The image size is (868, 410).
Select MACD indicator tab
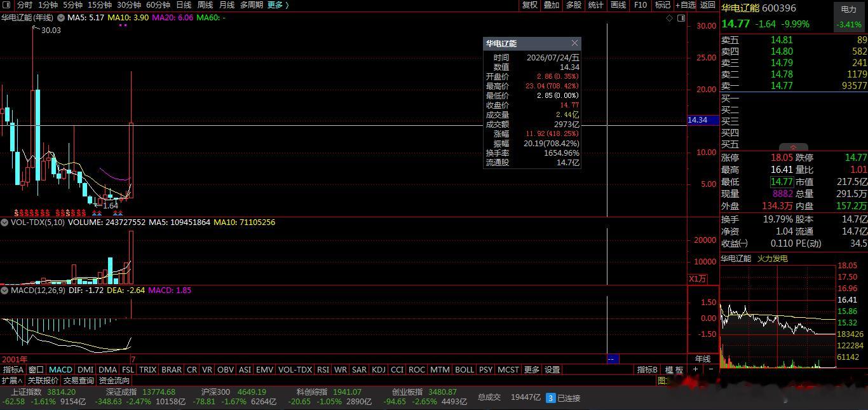coord(61,369)
